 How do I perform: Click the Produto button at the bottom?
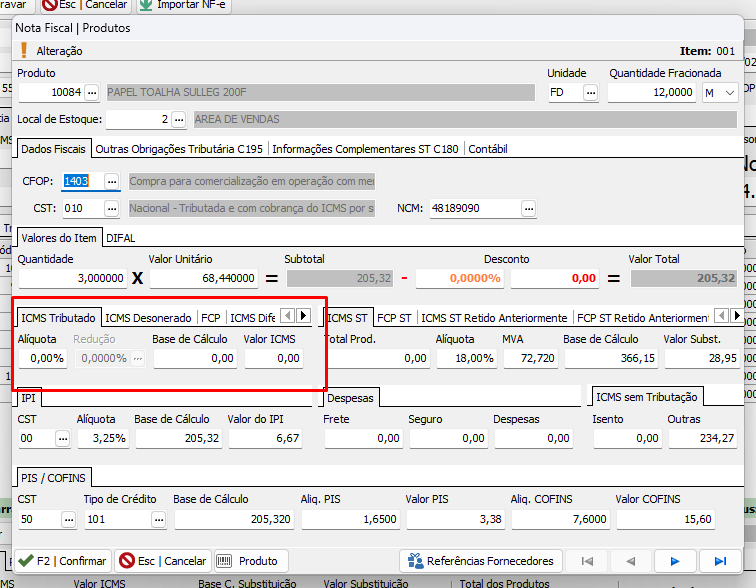(249, 561)
